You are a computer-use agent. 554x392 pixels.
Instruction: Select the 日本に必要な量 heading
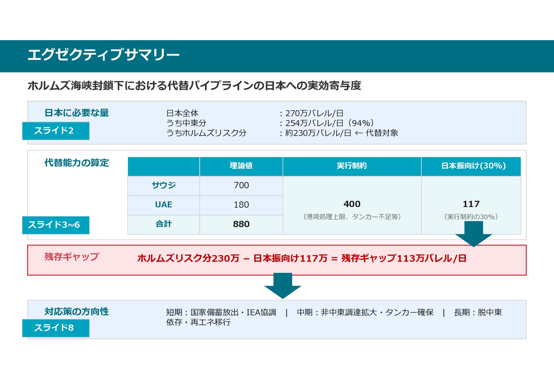[77, 113]
